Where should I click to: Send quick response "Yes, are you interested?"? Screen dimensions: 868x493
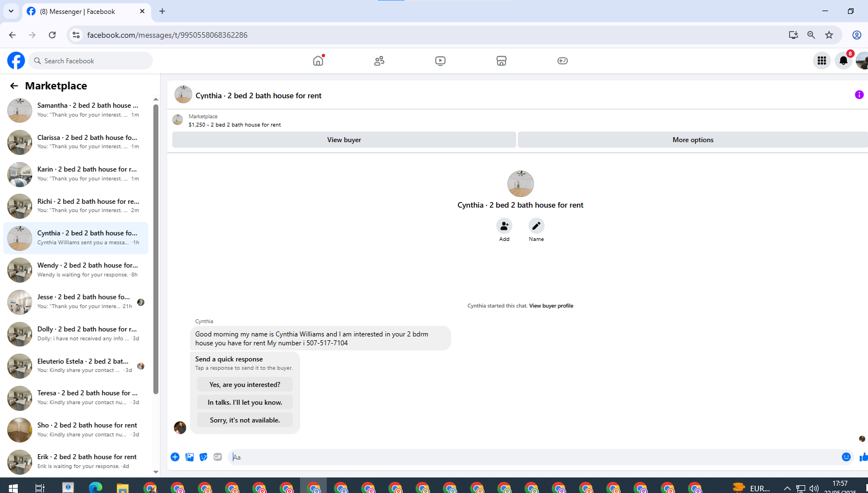coord(245,385)
